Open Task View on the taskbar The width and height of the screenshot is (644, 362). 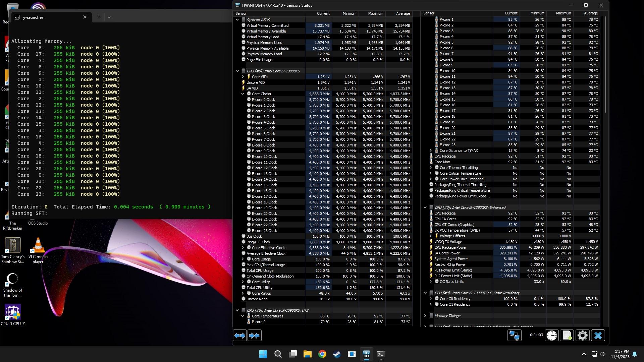293,354
